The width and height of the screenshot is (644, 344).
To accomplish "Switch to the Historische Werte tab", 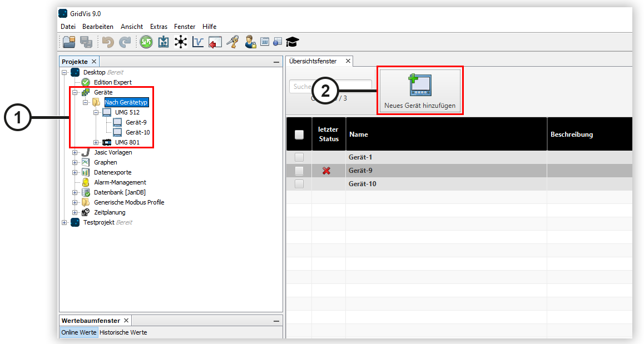I will [x=123, y=332].
